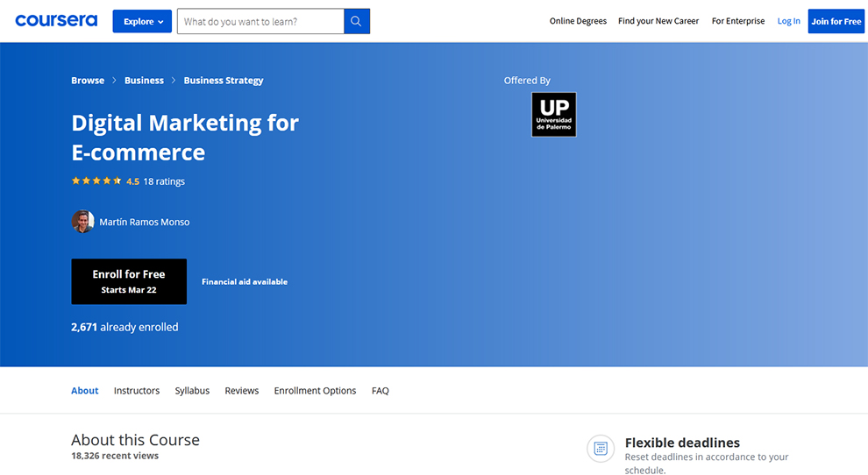
Task: Click the About this Course heading
Action: 135,440
